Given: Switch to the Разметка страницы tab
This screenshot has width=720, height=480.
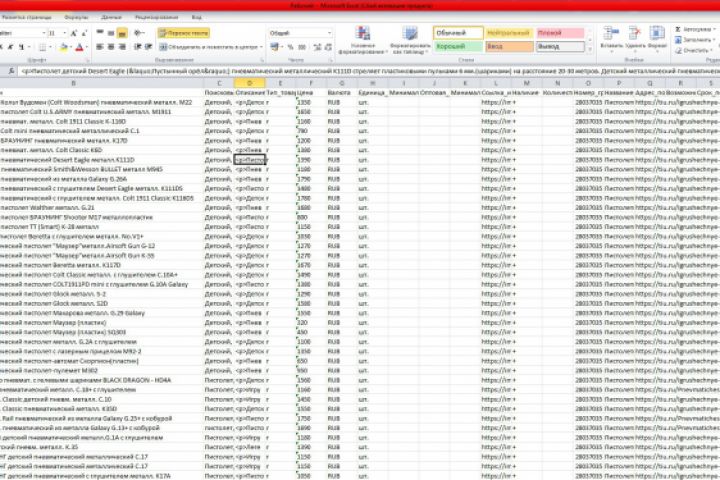Looking at the screenshot, I should pyautogui.click(x=27, y=17).
